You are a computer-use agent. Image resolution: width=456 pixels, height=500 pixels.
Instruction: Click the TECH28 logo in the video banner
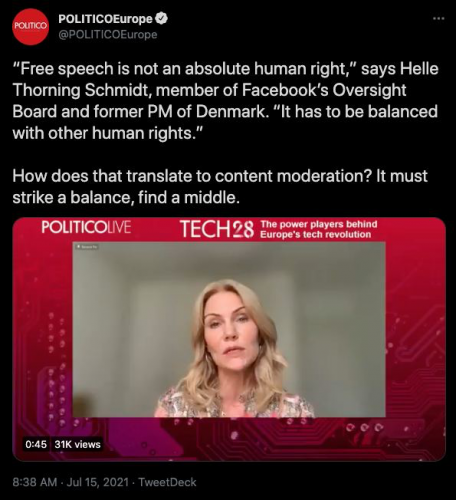click(x=217, y=229)
